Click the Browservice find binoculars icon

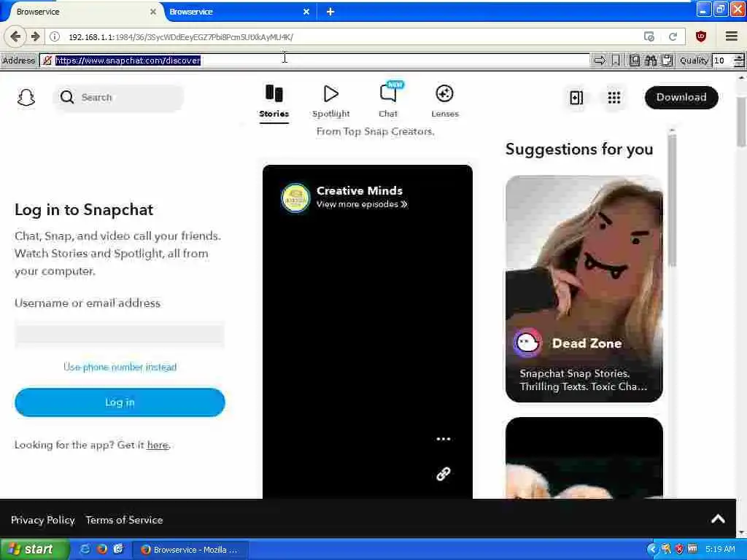[x=651, y=61]
